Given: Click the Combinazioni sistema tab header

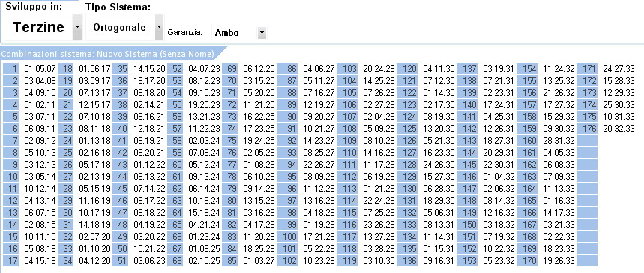Looking at the screenshot, I should 108,54.
